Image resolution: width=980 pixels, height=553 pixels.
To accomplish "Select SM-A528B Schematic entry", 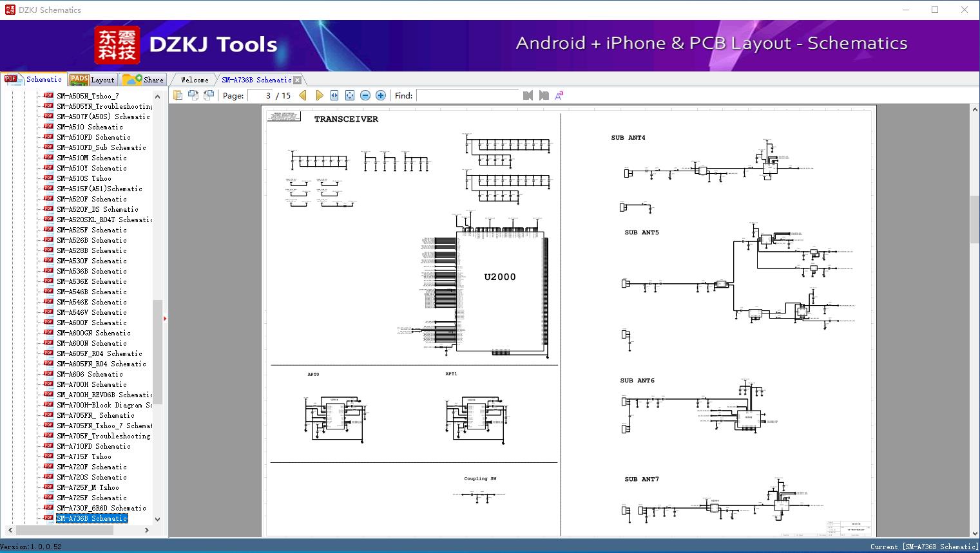I will [x=91, y=250].
